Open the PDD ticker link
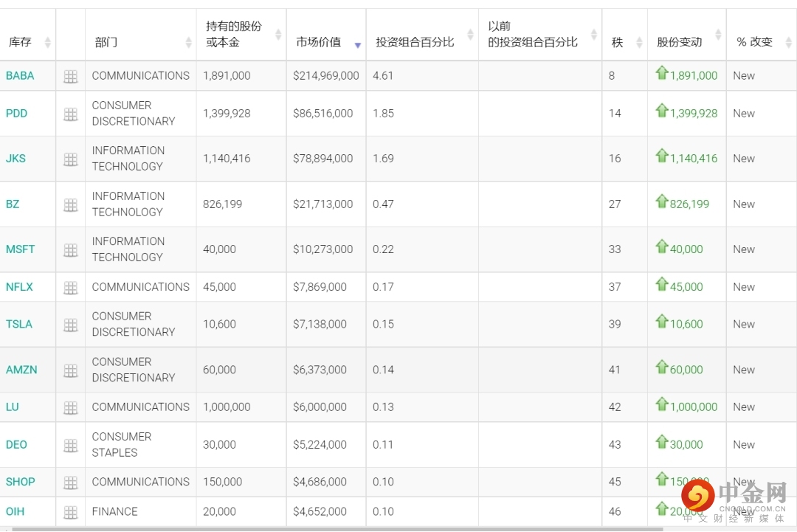The height and width of the screenshot is (532, 797). pyautogui.click(x=17, y=114)
